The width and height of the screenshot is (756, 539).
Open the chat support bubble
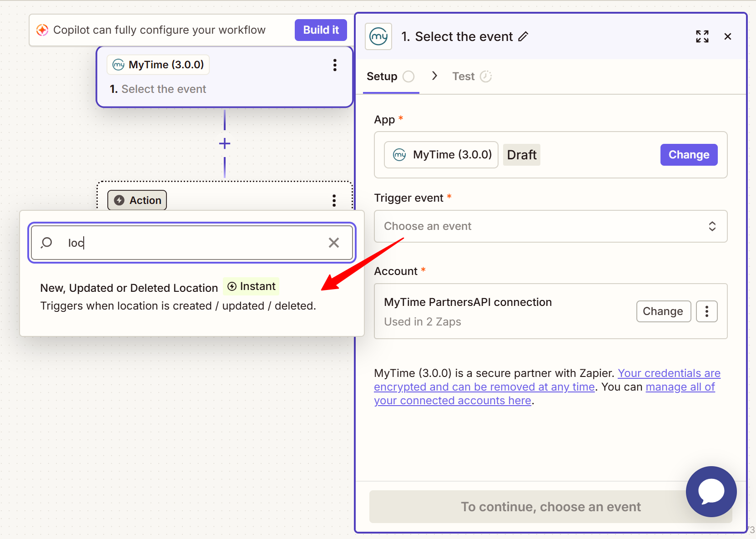711,491
